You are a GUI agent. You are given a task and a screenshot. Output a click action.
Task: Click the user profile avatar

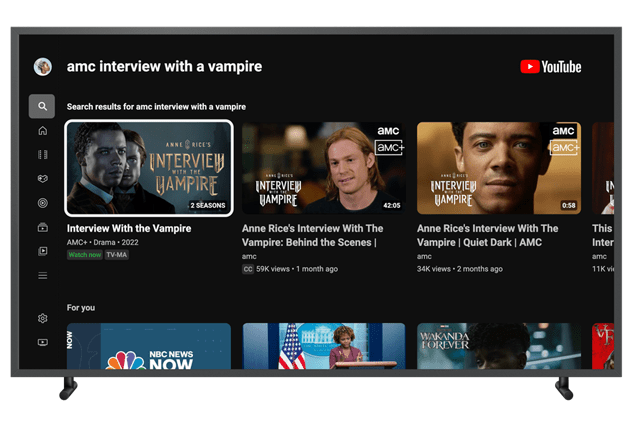pyautogui.click(x=42, y=67)
